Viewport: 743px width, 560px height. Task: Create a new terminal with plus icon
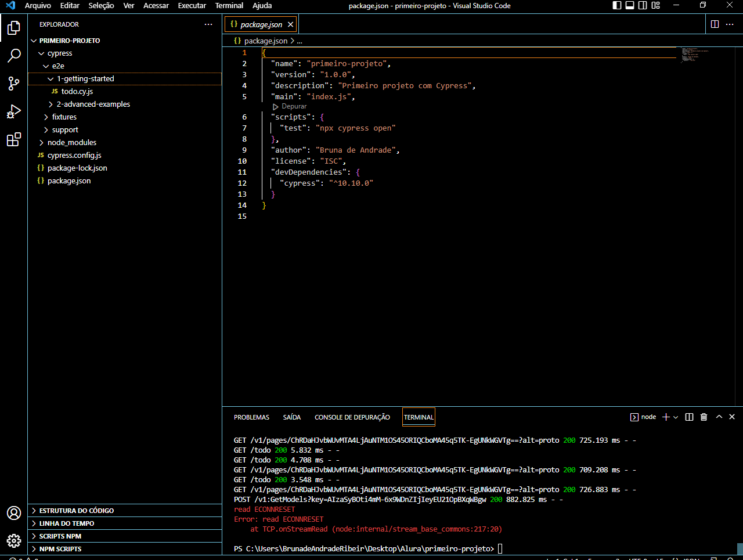666,417
